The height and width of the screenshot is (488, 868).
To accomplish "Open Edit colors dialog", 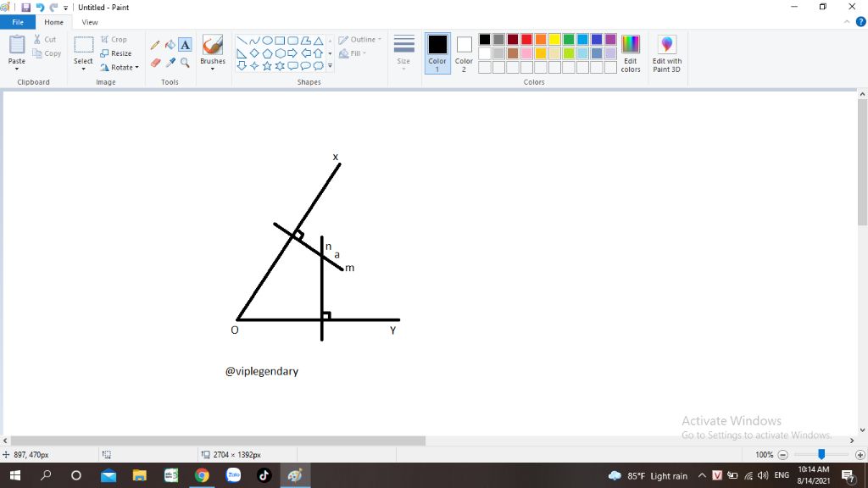I will pos(631,53).
